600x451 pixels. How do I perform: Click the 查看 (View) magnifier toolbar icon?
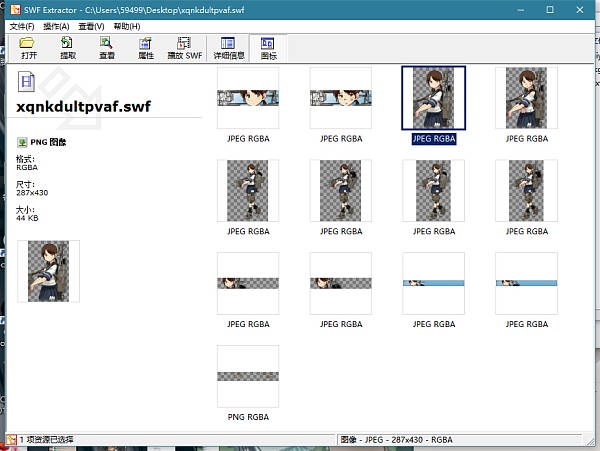coord(106,42)
